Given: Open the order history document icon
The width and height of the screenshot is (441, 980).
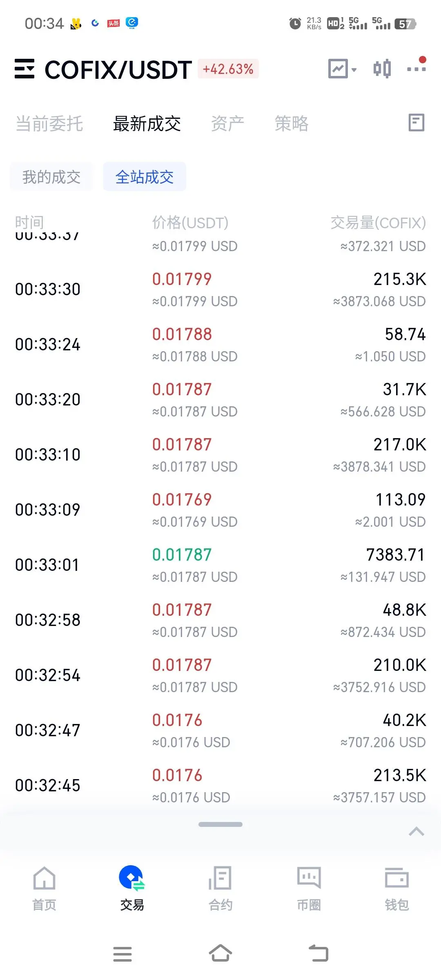Looking at the screenshot, I should click(416, 122).
